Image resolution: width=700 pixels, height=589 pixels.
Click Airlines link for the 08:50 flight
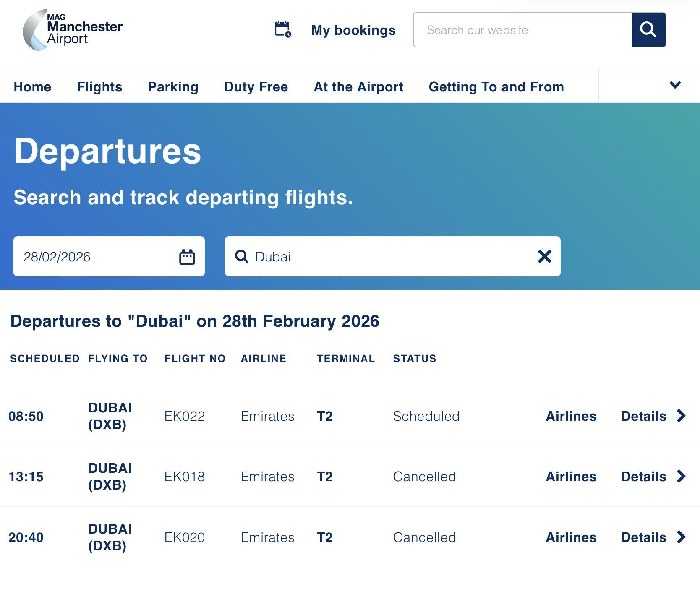point(571,416)
